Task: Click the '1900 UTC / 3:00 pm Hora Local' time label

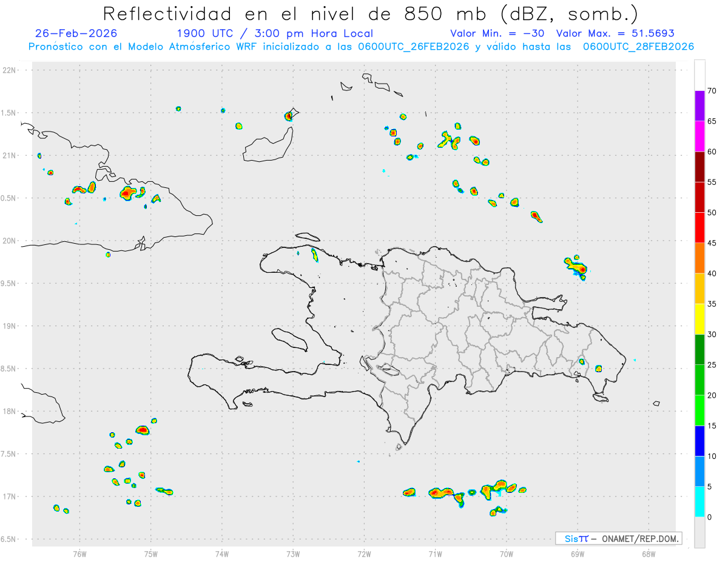Action: (x=275, y=33)
